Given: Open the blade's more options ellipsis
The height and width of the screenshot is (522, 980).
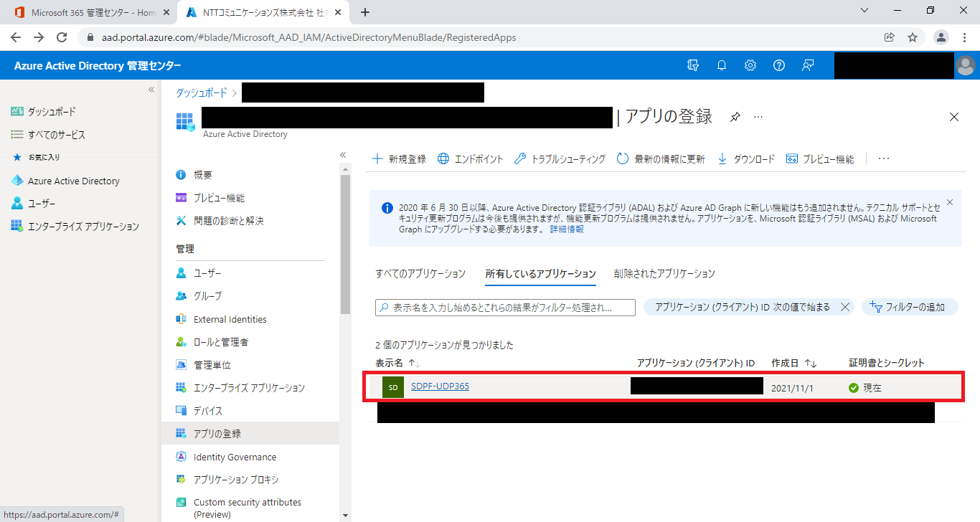Looking at the screenshot, I should [x=758, y=117].
